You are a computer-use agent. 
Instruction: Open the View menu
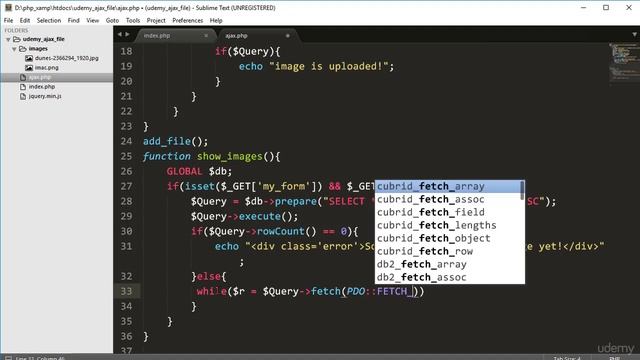(x=93, y=20)
